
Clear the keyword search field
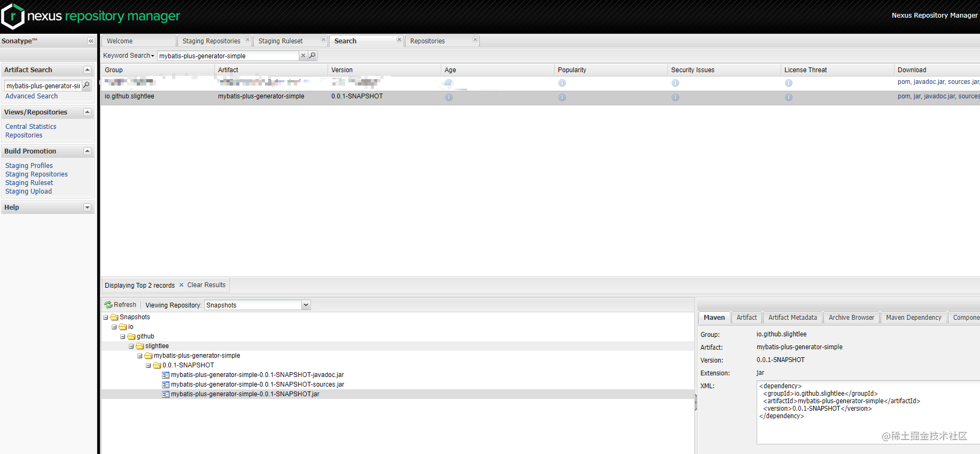click(x=303, y=56)
